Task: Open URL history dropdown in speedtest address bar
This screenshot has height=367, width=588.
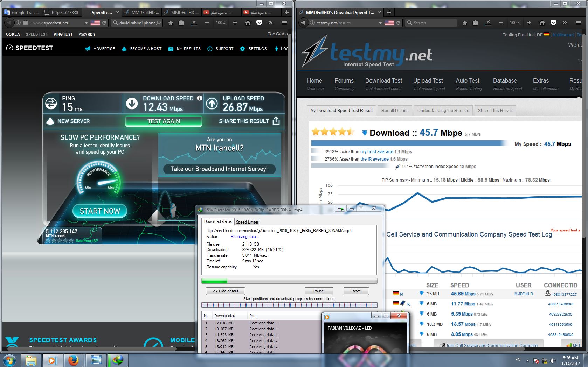Action: click(x=86, y=23)
